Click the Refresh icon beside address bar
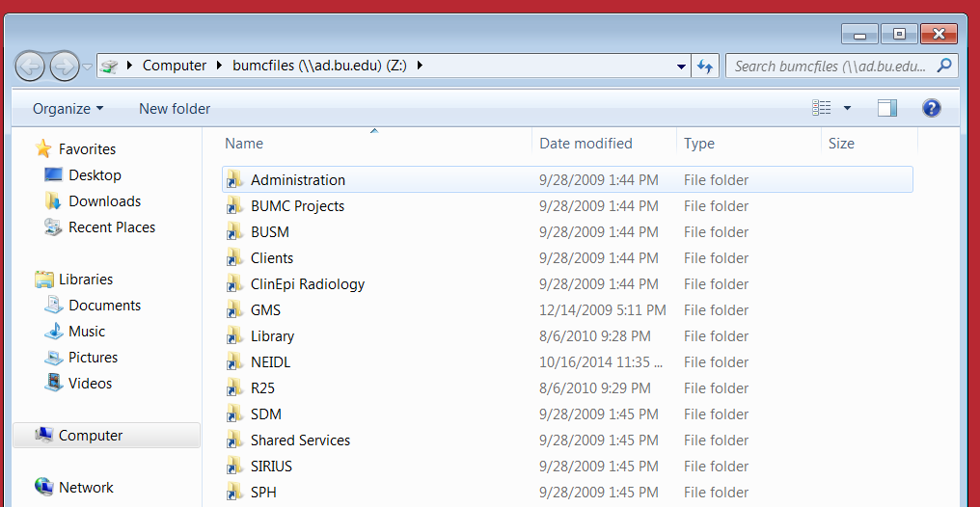 click(x=705, y=67)
